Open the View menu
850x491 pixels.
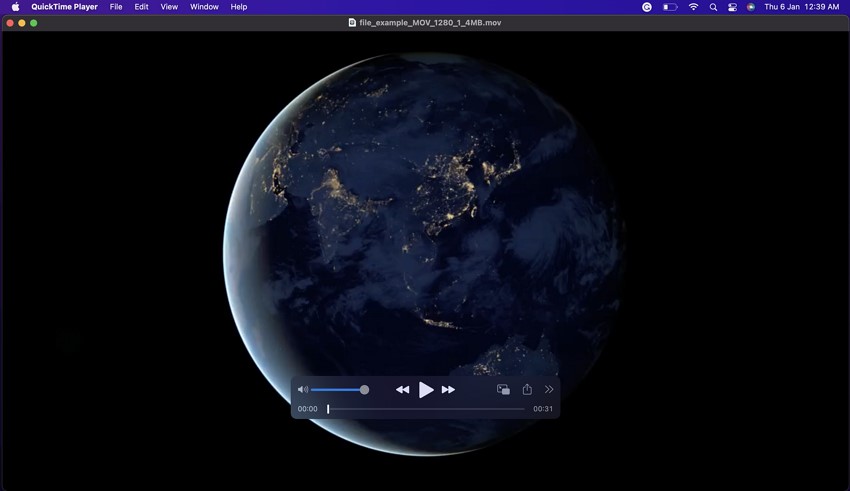point(169,7)
